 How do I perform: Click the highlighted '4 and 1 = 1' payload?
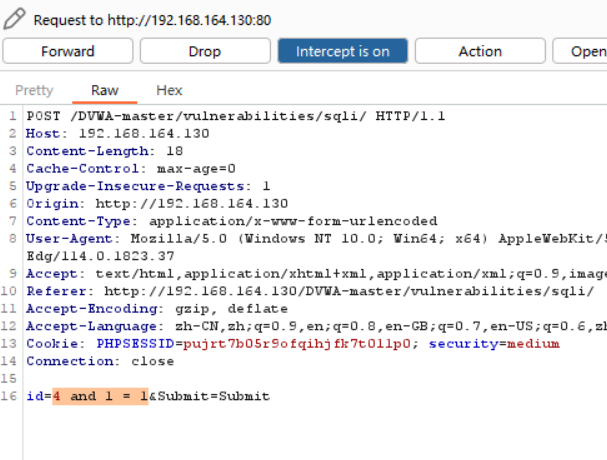(x=100, y=396)
